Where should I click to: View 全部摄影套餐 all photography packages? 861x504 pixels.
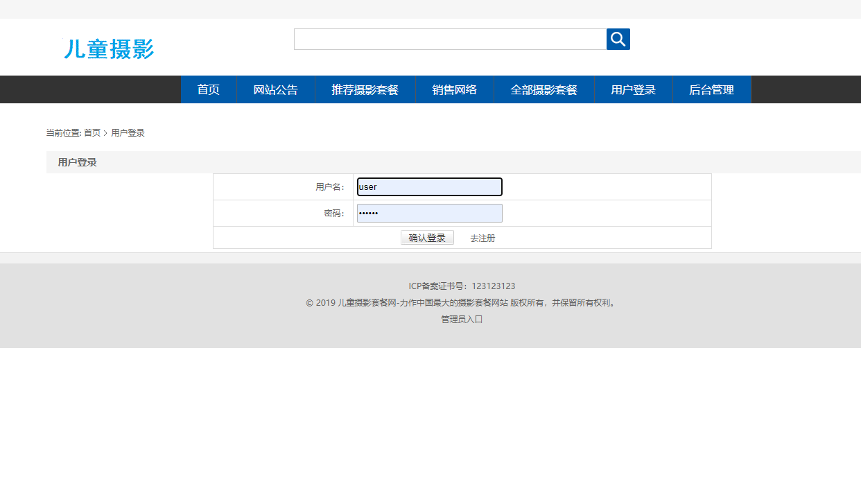tap(544, 89)
